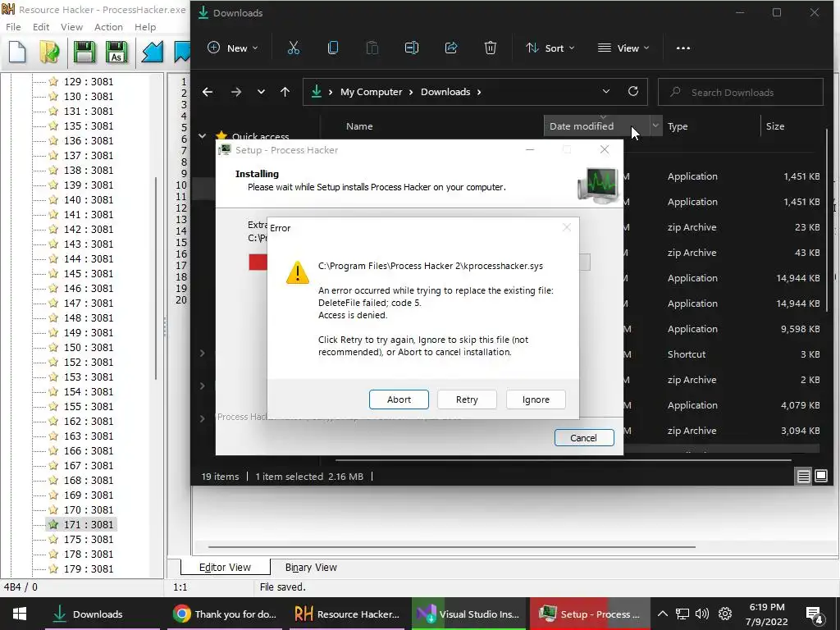
Task: Click the red installation progress bar
Action: [x=258, y=262]
